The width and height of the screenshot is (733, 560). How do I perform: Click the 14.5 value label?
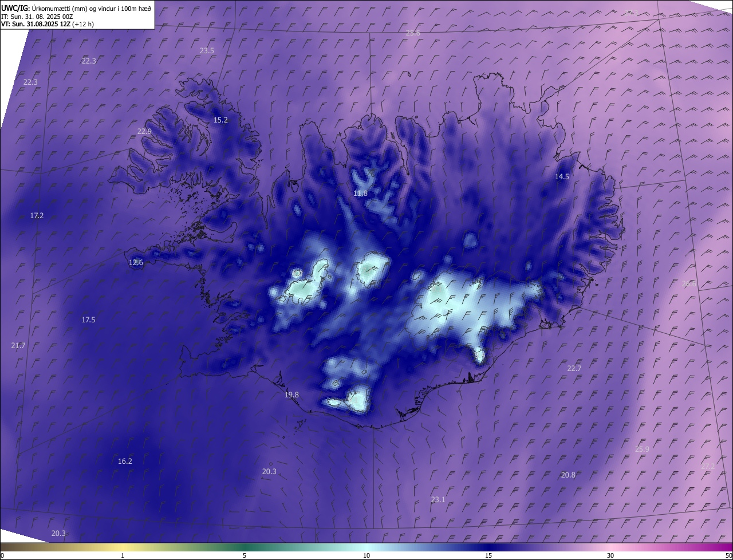tap(562, 177)
